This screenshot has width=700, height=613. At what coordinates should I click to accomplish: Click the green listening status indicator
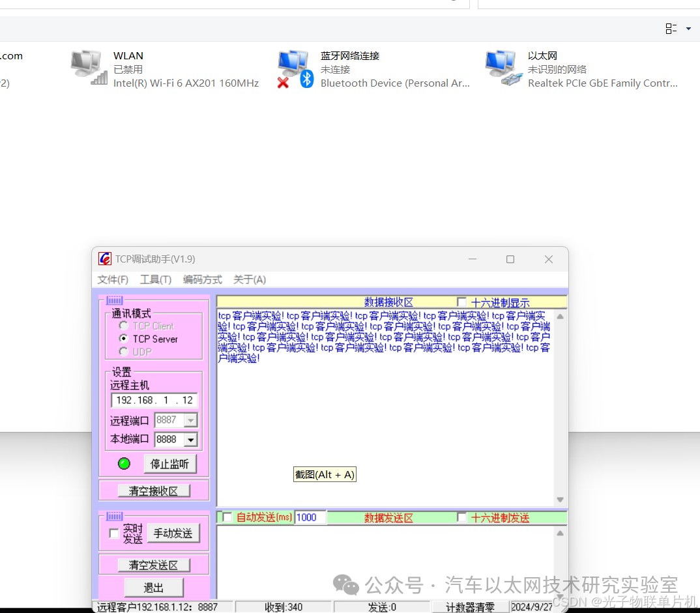pos(124,464)
